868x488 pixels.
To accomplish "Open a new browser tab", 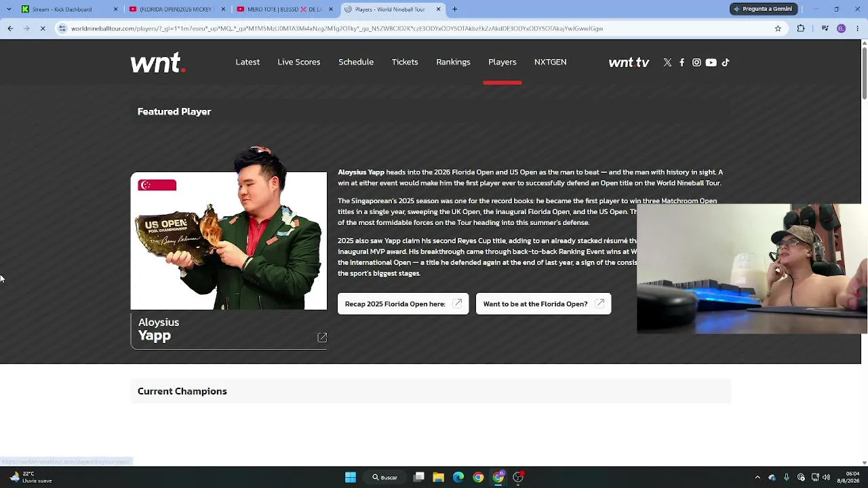I will pyautogui.click(x=455, y=9).
